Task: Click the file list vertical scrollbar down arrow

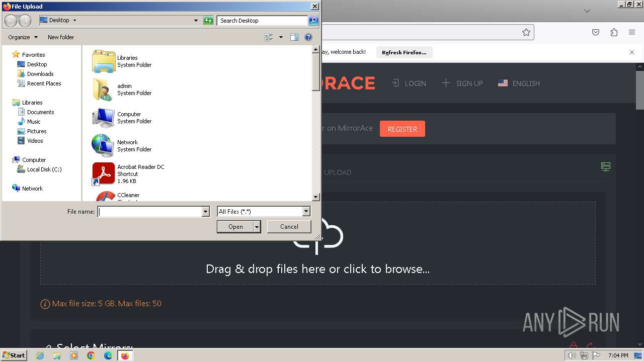Action: (316, 197)
